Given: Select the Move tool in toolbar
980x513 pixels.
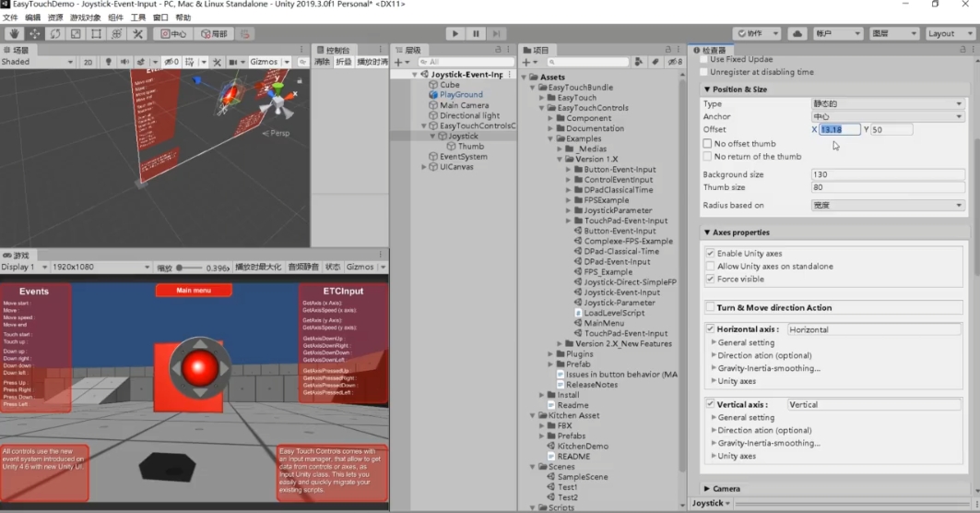Looking at the screenshot, I should click(x=34, y=34).
